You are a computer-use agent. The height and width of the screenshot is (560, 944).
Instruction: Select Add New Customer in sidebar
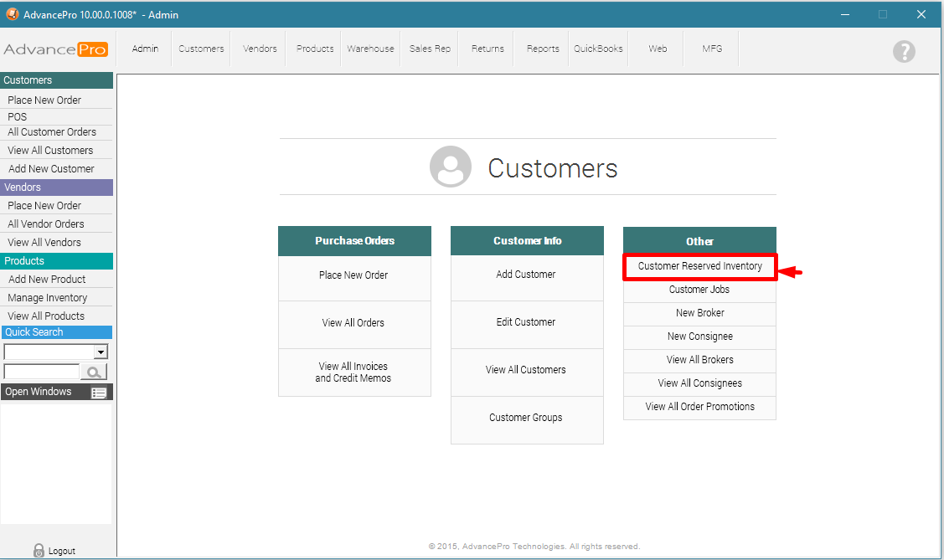click(x=51, y=169)
